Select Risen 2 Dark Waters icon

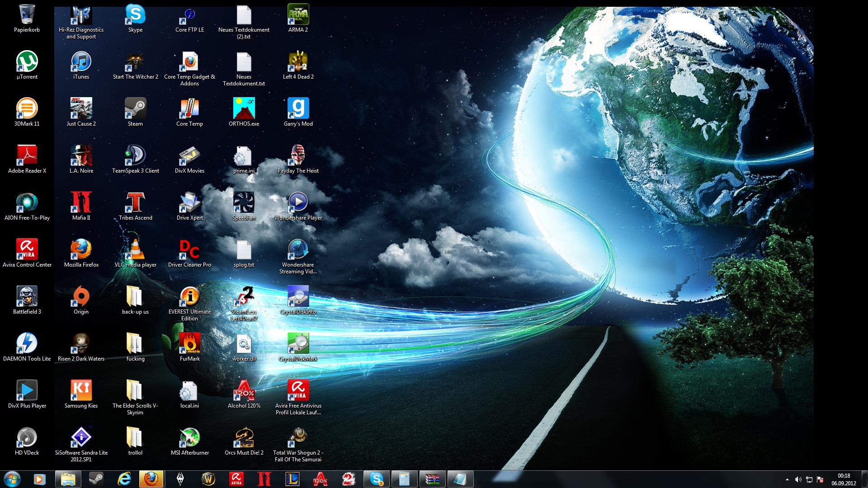pyautogui.click(x=81, y=347)
